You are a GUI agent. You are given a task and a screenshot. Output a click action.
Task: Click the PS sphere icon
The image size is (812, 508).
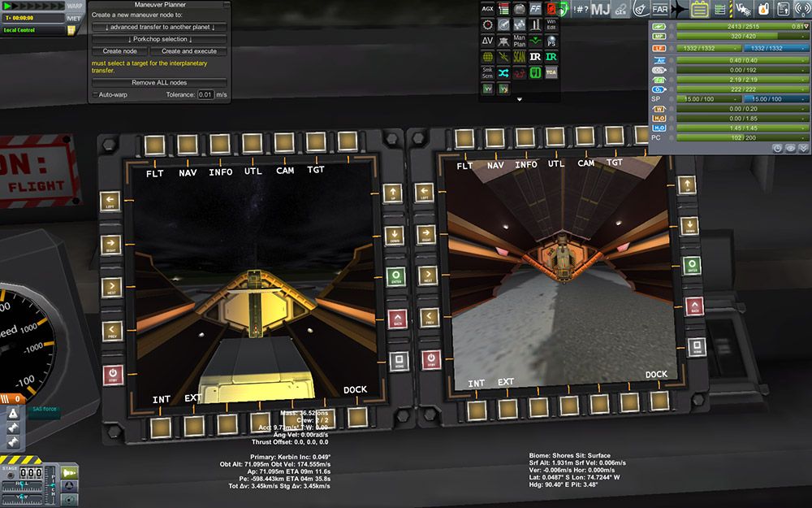[551, 41]
